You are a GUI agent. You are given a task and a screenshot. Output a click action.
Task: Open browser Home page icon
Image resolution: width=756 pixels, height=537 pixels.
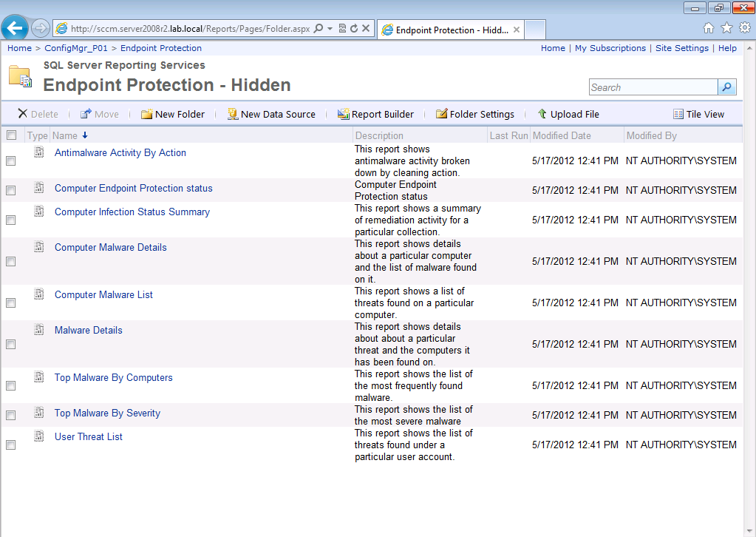coord(708,28)
